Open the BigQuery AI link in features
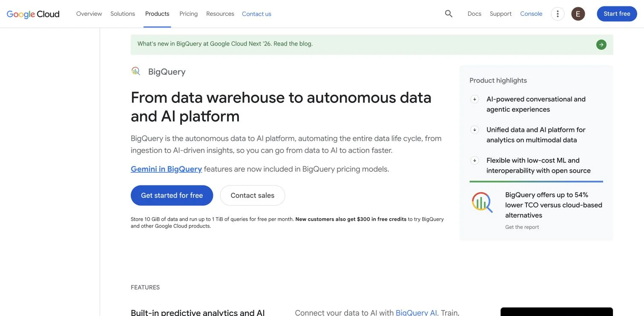This screenshot has width=644, height=316. click(417, 313)
